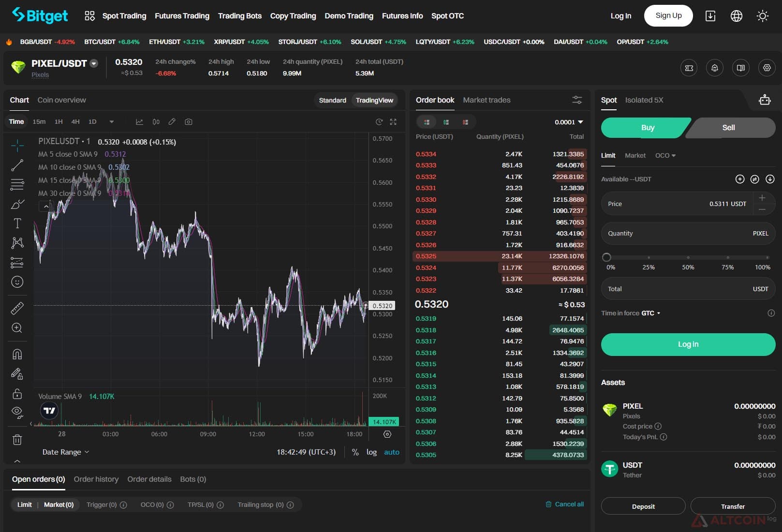Pick the ruler measure tool

pos(17,308)
